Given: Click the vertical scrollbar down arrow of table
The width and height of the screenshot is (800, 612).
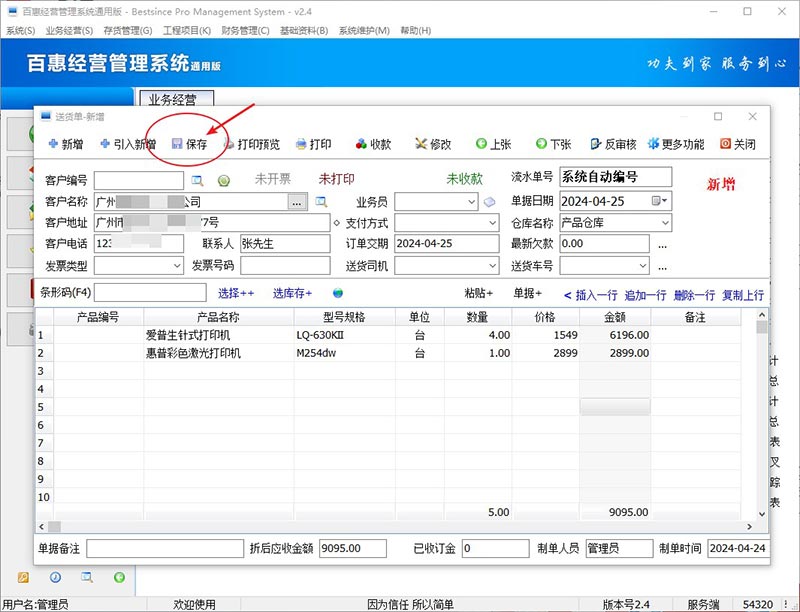Looking at the screenshot, I should click(762, 514).
